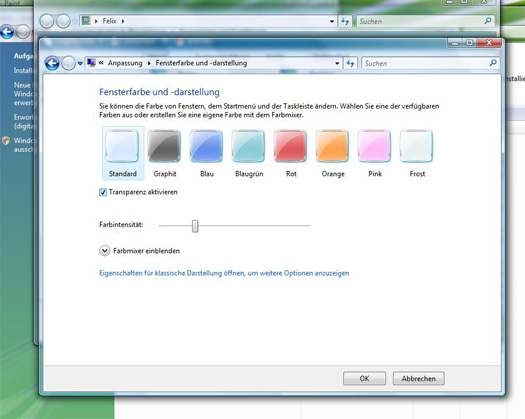The width and height of the screenshot is (525, 419).
Task: Open address dropdown in Felix window
Action: [332, 21]
